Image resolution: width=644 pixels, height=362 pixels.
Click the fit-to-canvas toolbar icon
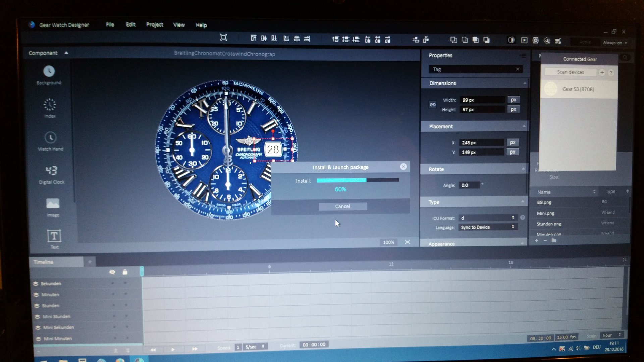pos(223,38)
